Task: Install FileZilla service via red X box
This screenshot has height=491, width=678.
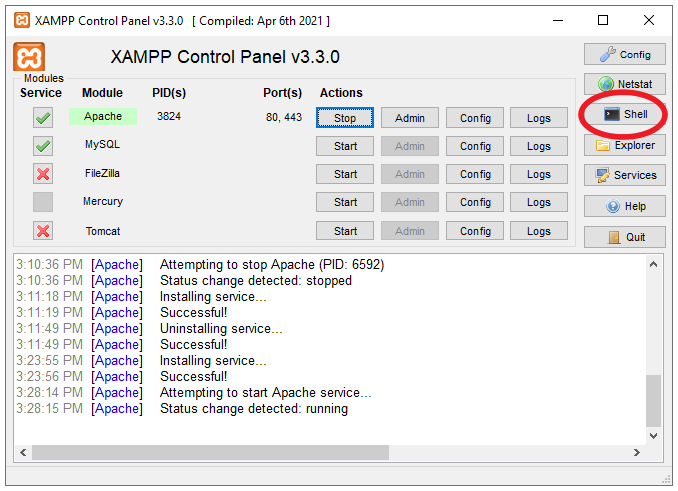Action: tap(43, 174)
